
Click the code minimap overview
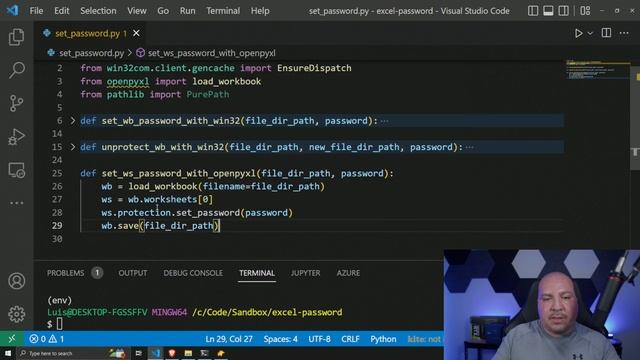click(598, 70)
